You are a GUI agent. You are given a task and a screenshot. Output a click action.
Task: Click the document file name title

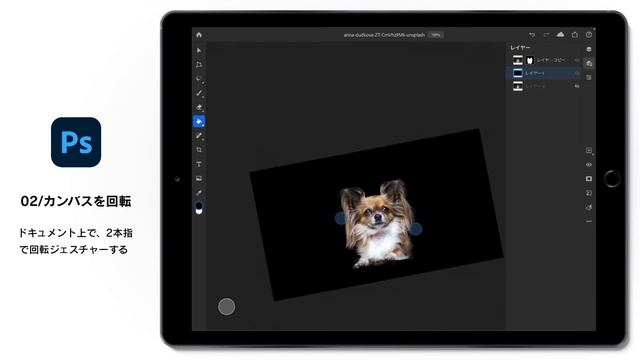coord(384,35)
